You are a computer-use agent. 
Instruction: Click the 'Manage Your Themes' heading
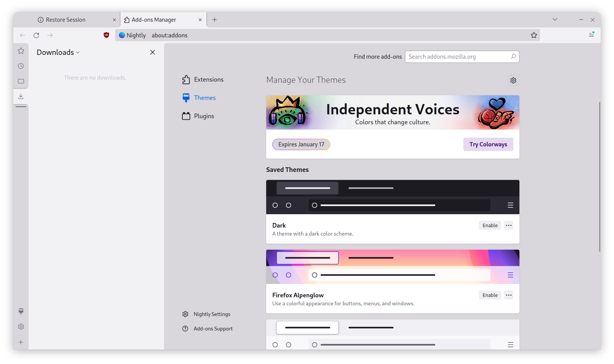[x=306, y=80]
